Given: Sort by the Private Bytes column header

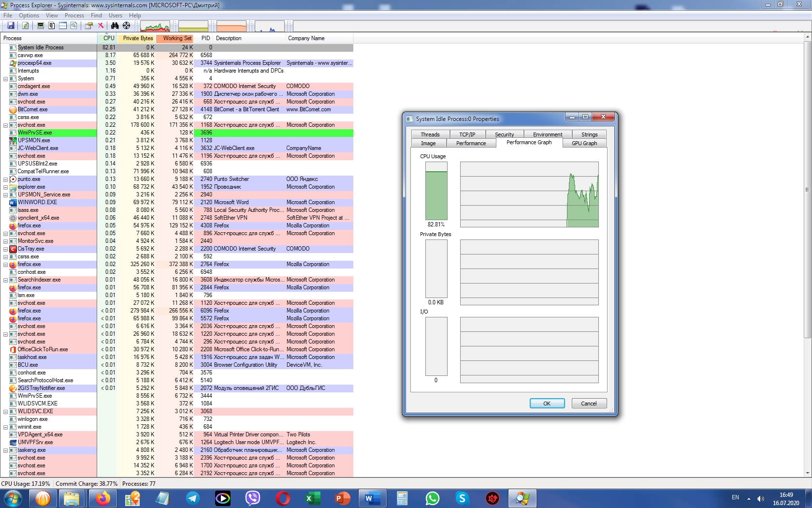Looking at the screenshot, I should pos(137,38).
